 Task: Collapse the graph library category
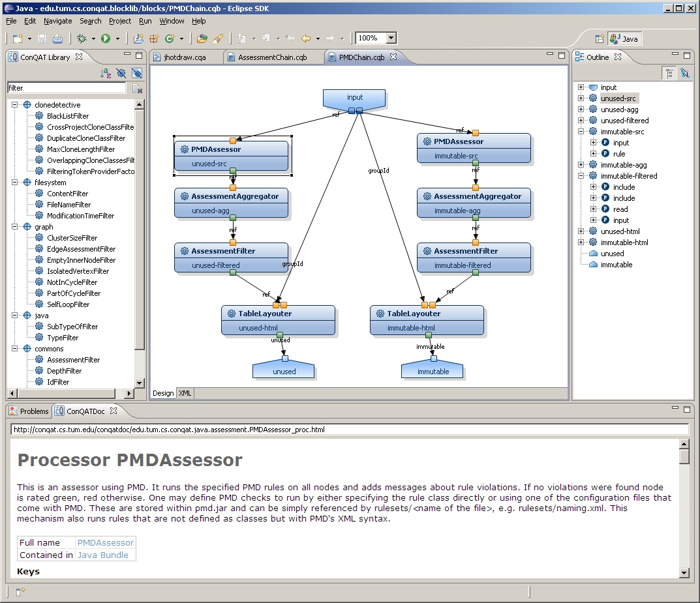click(x=14, y=227)
